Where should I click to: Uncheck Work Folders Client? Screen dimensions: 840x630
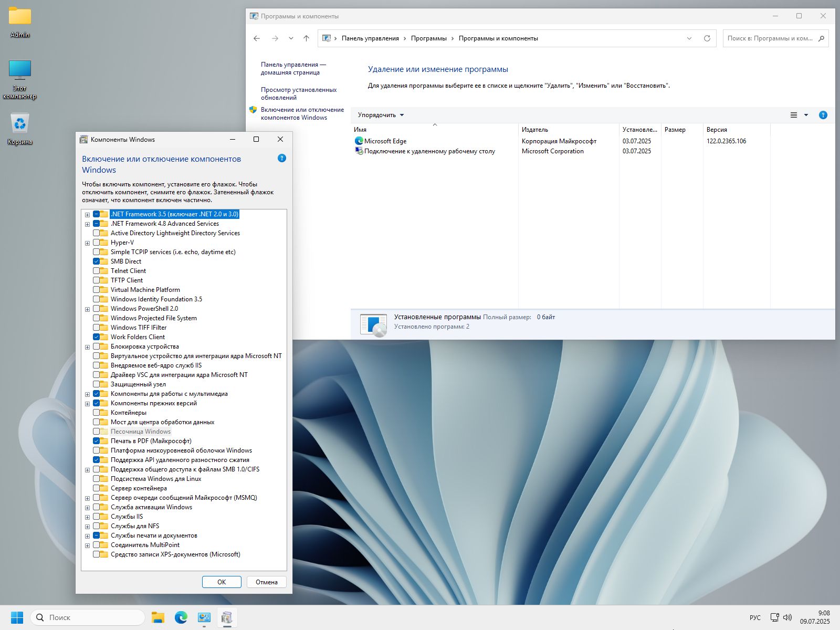97,337
